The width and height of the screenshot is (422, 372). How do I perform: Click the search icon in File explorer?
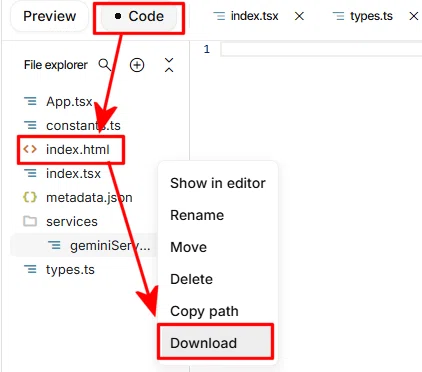pos(105,65)
